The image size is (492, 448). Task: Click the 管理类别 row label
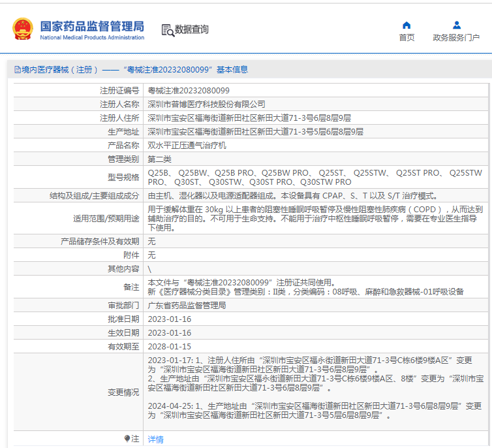(x=123, y=159)
